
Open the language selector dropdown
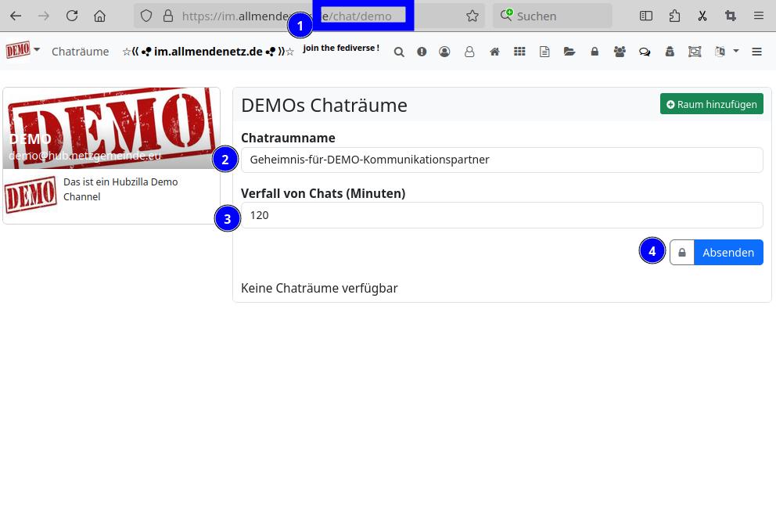click(727, 52)
